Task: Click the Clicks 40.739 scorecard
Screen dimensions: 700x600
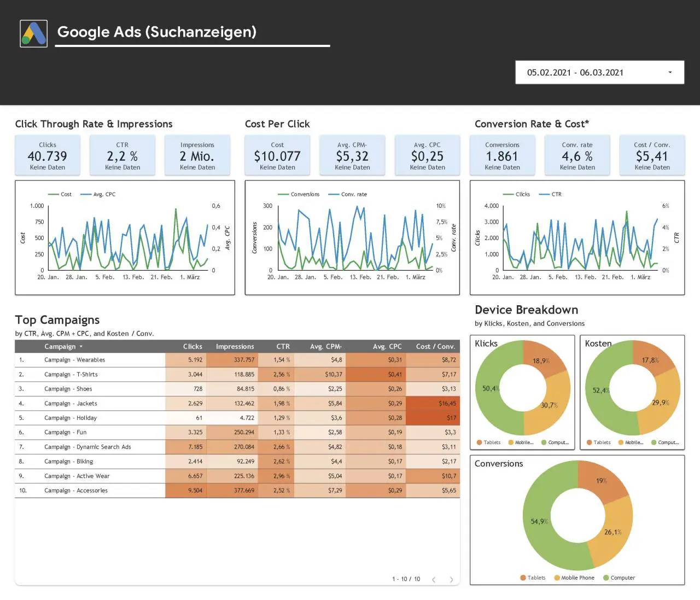Action: click(x=48, y=155)
